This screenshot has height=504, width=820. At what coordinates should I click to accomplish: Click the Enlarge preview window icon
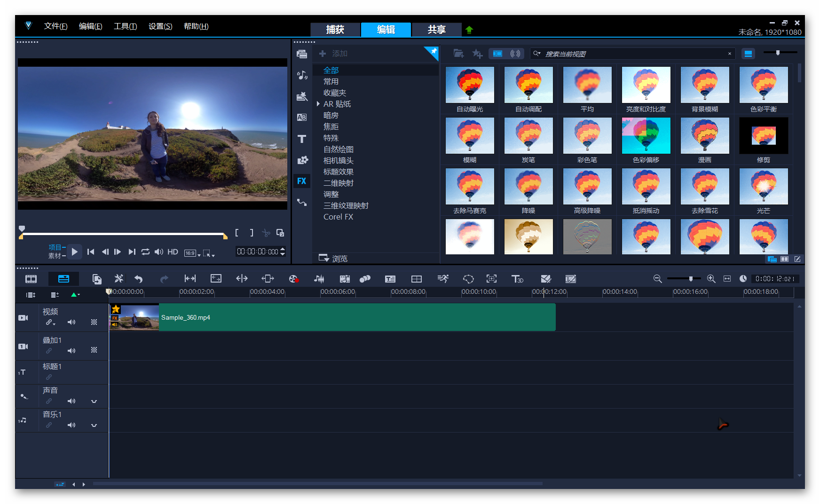(x=280, y=233)
